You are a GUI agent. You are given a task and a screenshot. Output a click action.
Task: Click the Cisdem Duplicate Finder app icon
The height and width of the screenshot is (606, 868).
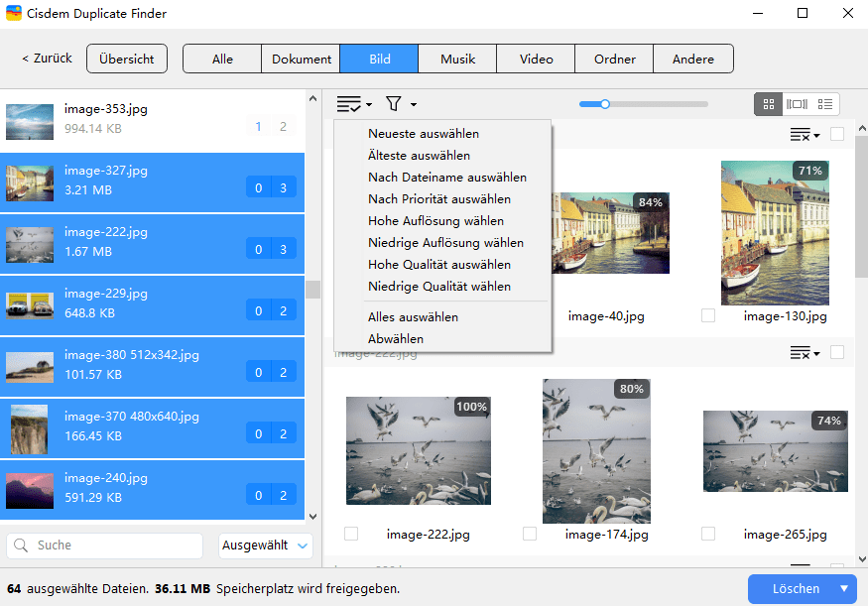tap(14, 14)
